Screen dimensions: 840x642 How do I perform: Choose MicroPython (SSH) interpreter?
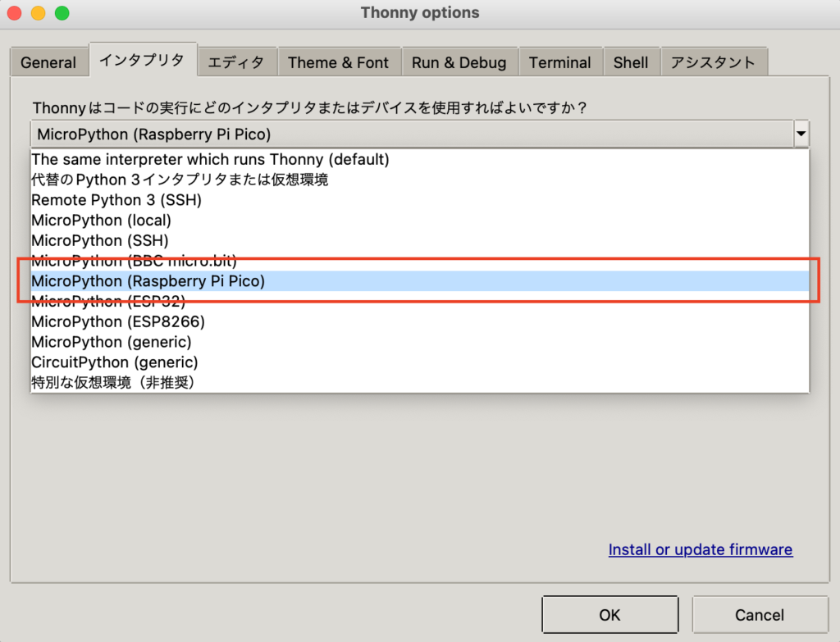click(419, 240)
